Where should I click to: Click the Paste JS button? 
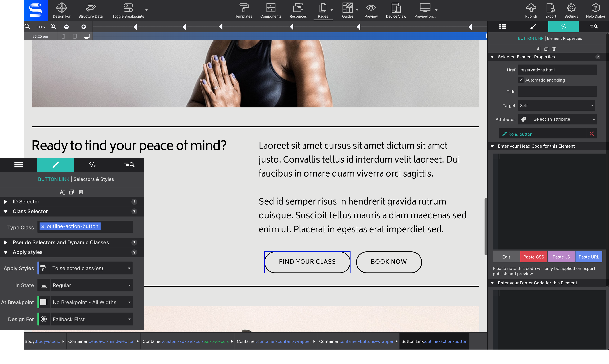point(561,257)
